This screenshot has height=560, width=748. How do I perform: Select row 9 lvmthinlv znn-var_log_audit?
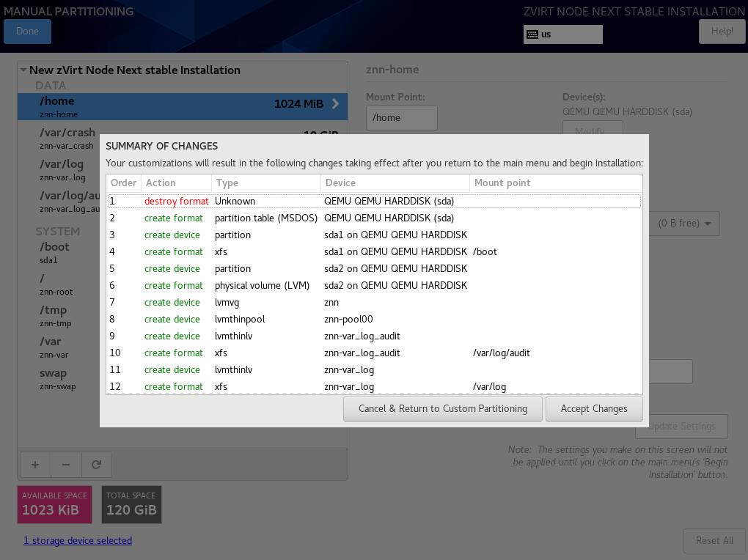click(375, 336)
